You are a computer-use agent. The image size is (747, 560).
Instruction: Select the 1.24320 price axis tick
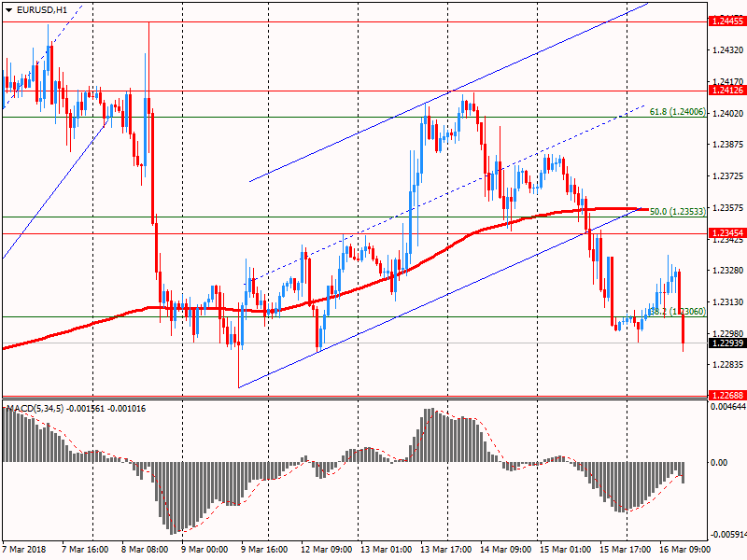pyautogui.click(x=728, y=50)
